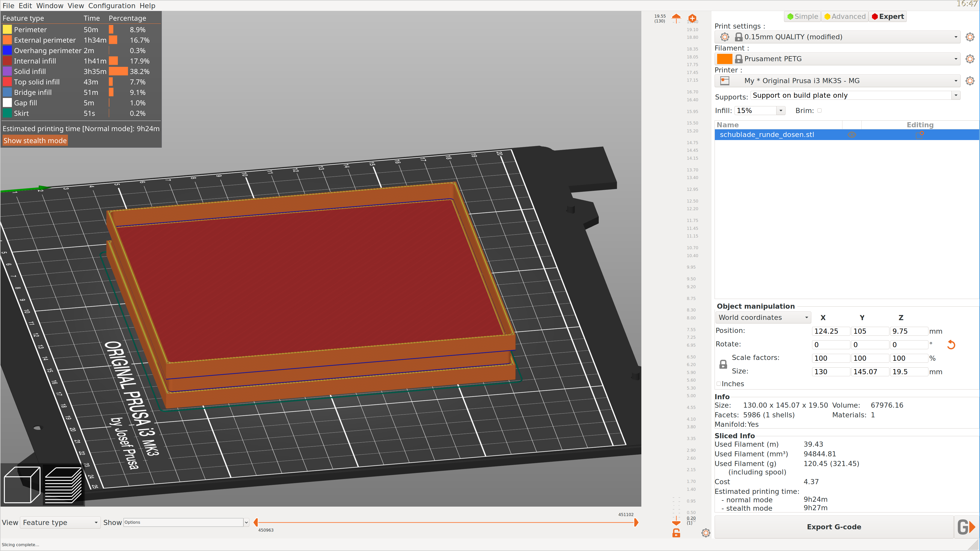Click the Solid infill purple legend box

tap(7, 71)
